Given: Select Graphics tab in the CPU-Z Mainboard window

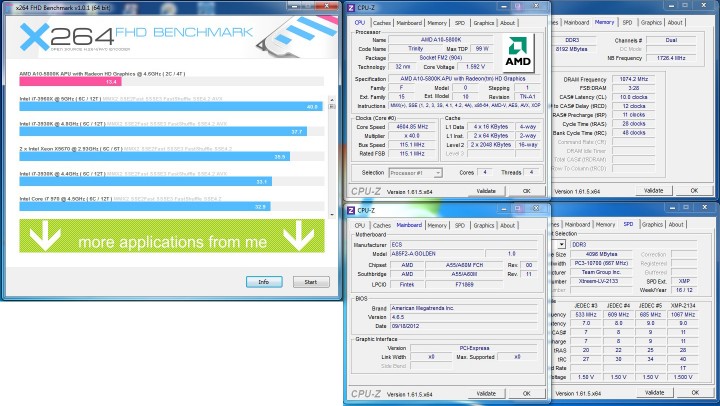Looking at the screenshot, I should tap(484, 225).
